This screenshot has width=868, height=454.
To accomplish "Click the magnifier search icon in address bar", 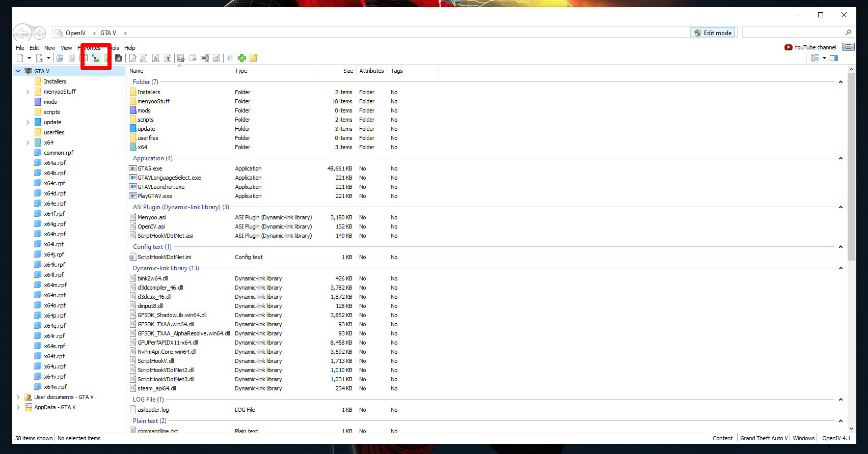I will pyautogui.click(x=848, y=33).
